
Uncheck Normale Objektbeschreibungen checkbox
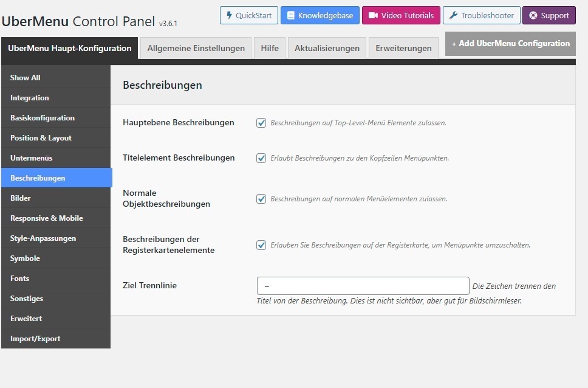click(261, 199)
